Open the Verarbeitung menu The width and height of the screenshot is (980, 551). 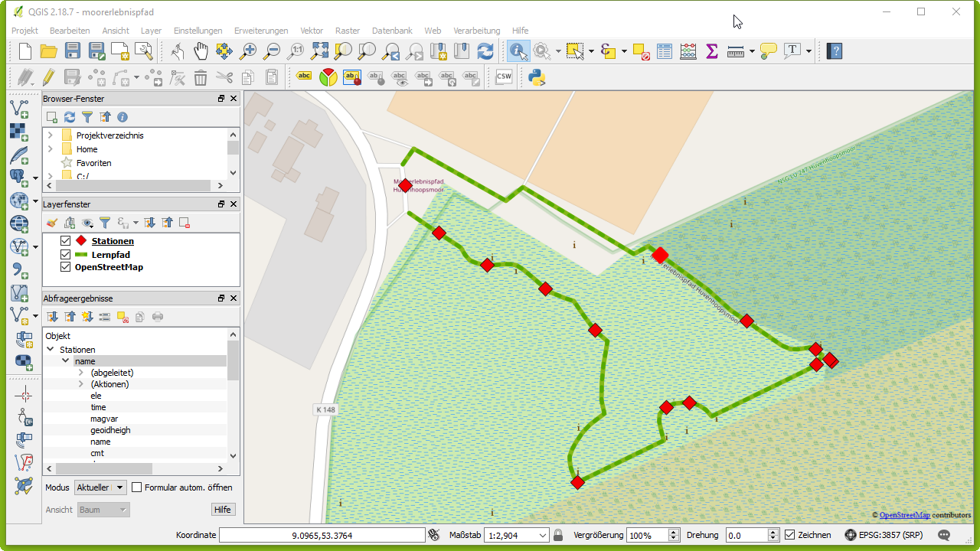click(x=476, y=31)
